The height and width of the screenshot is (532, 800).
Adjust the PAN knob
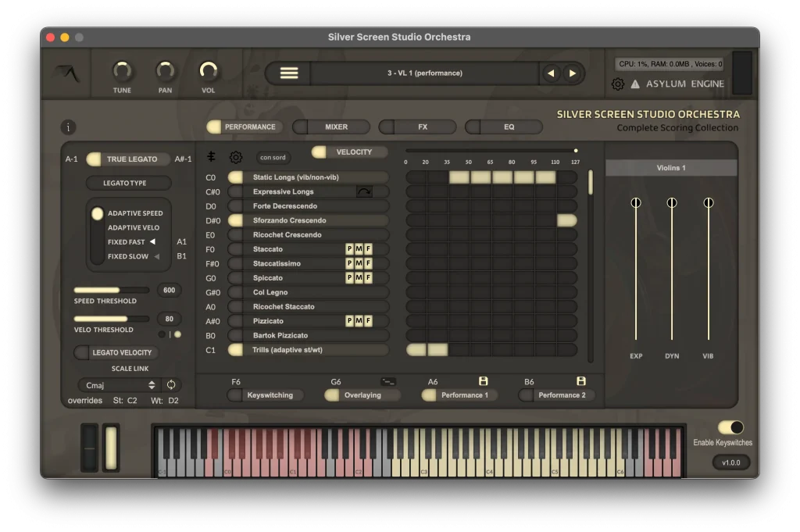165,71
